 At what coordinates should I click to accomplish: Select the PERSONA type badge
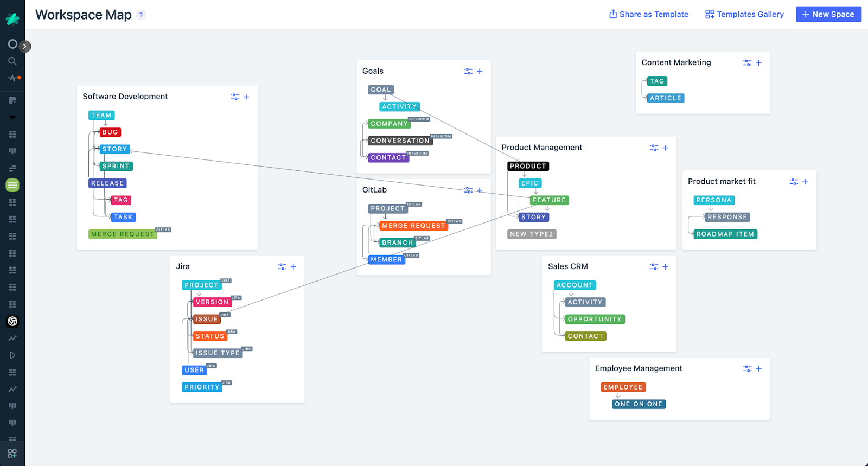click(714, 200)
